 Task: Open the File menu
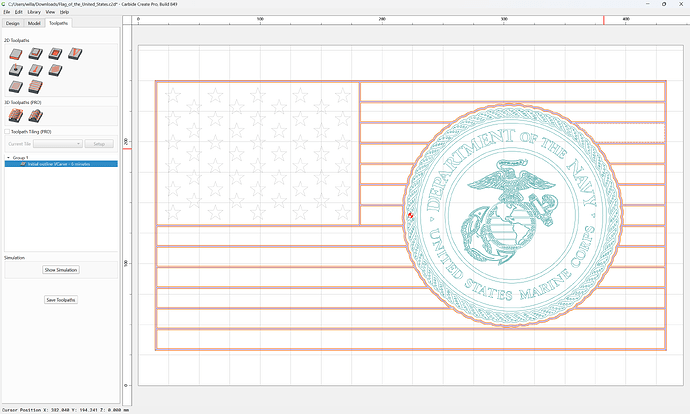7,12
